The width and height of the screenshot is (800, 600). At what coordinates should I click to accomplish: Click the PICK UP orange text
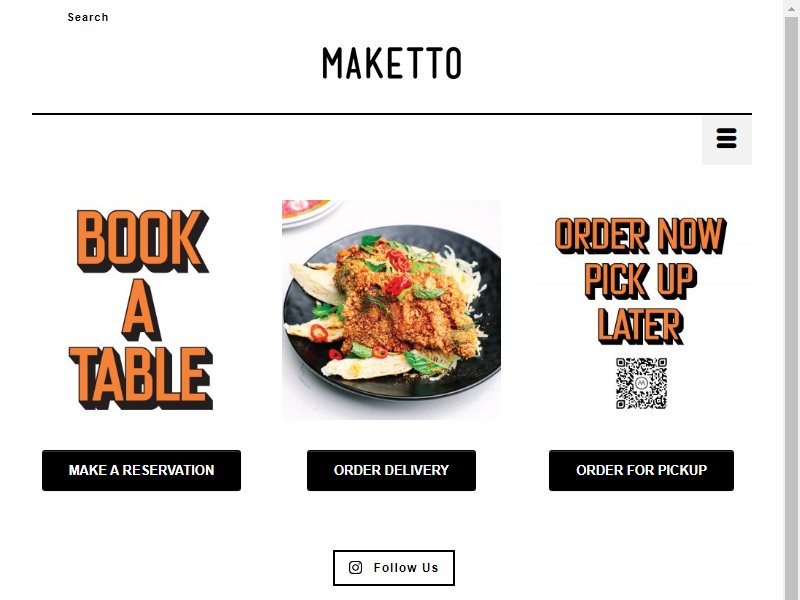641,281
